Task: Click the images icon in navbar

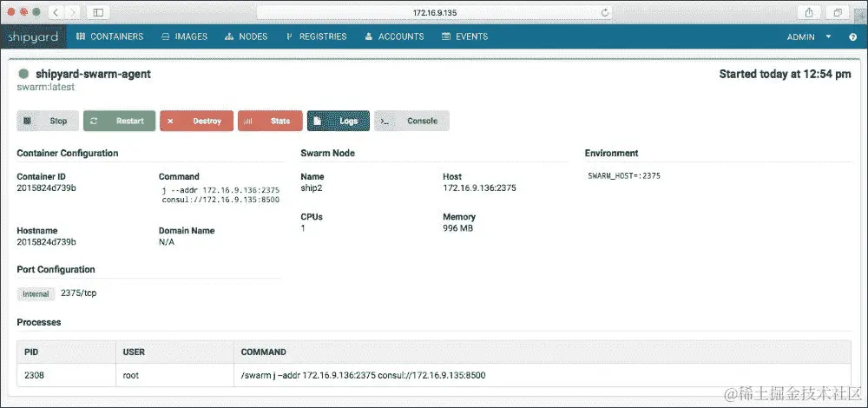Action: click(166, 37)
